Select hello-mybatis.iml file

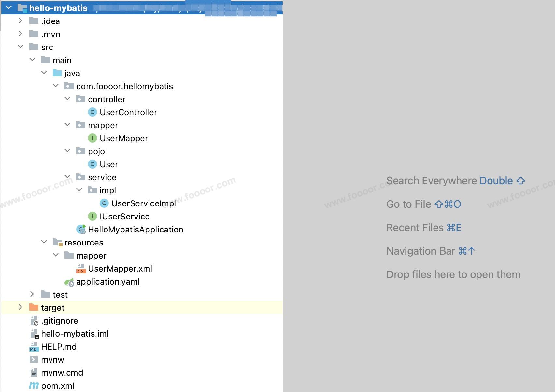[x=75, y=334]
